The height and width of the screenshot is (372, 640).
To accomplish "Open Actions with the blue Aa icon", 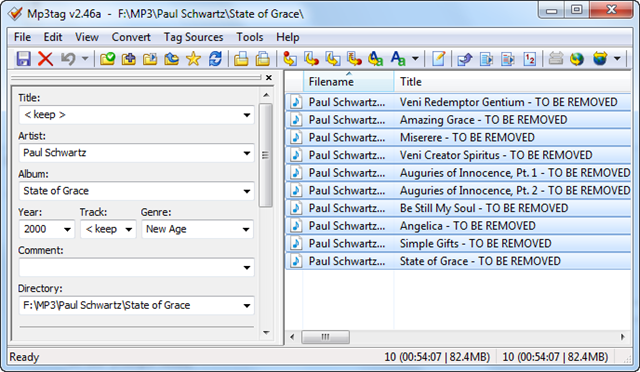I will point(398,59).
